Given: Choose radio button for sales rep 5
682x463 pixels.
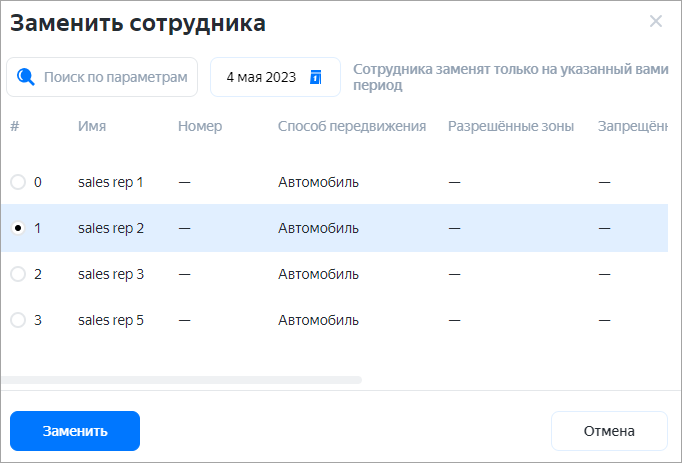Looking at the screenshot, I should 18,320.
